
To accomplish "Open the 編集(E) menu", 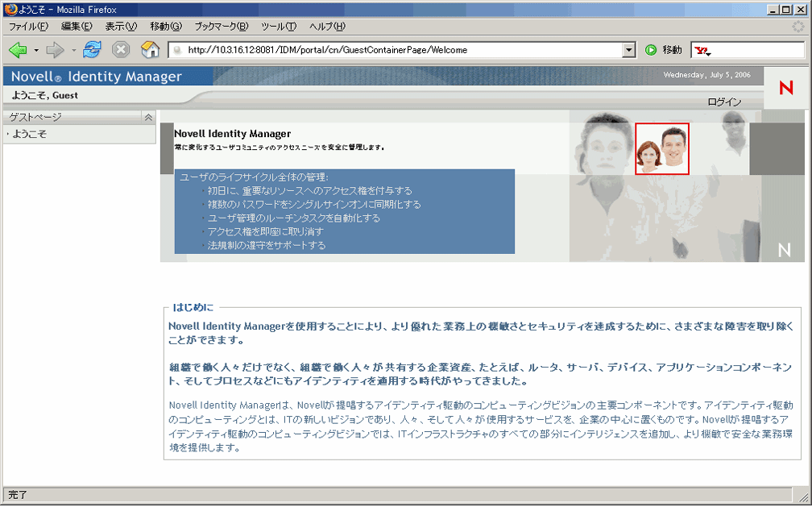I will coord(77,26).
